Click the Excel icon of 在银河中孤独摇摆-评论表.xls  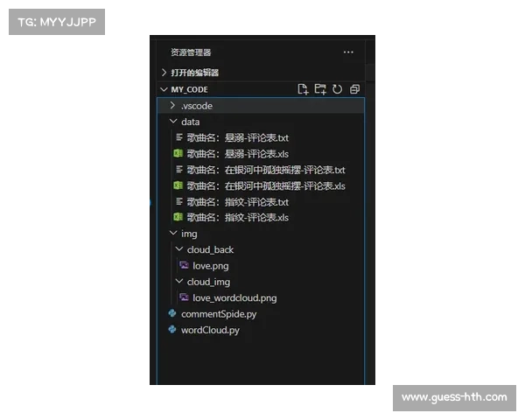click(178, 185)
